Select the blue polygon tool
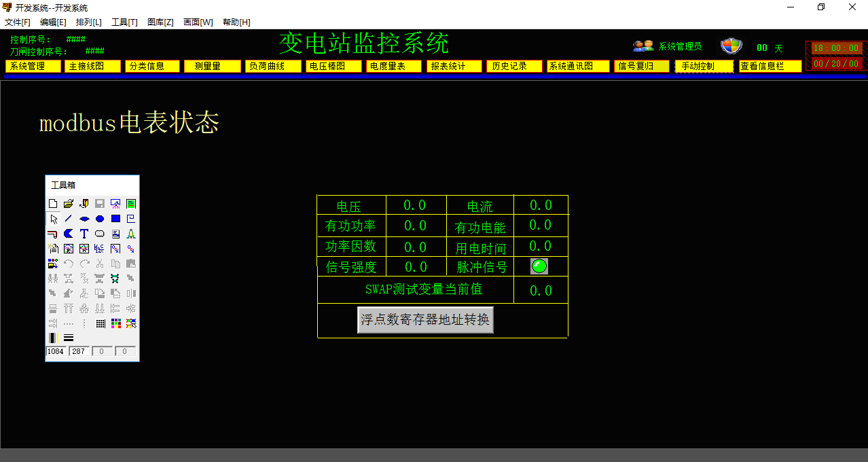 pos(69,234)
